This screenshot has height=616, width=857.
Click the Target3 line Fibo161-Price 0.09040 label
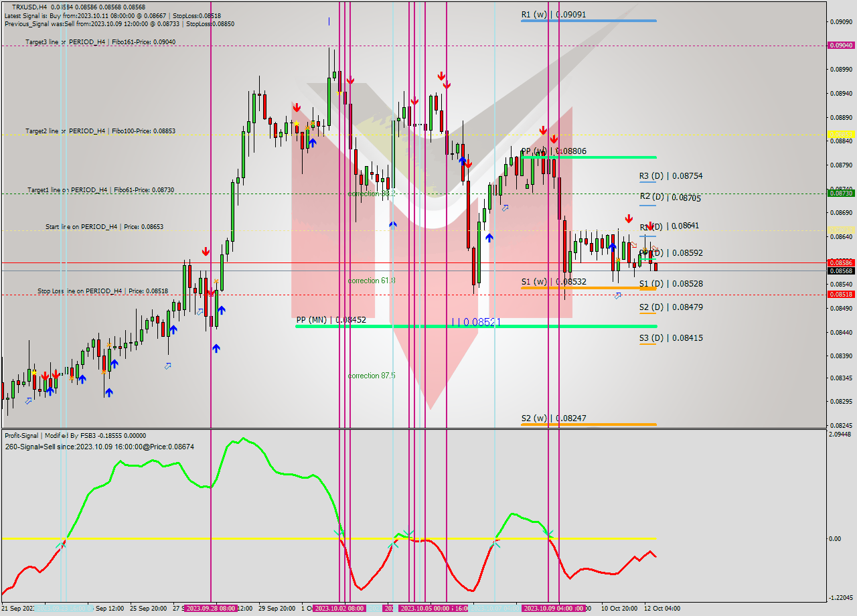pyautogui.click(x=100, y=42)
